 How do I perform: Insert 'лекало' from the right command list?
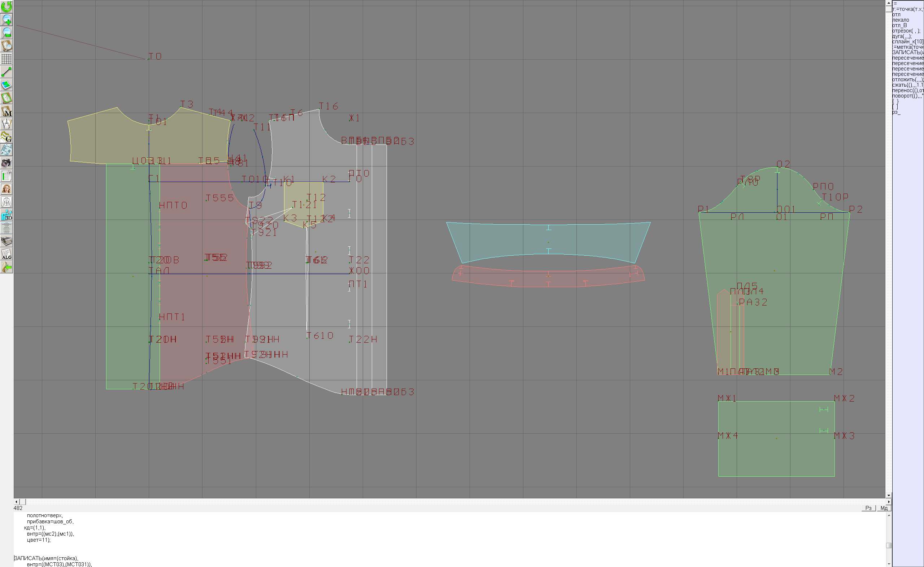tap(901, 20)
